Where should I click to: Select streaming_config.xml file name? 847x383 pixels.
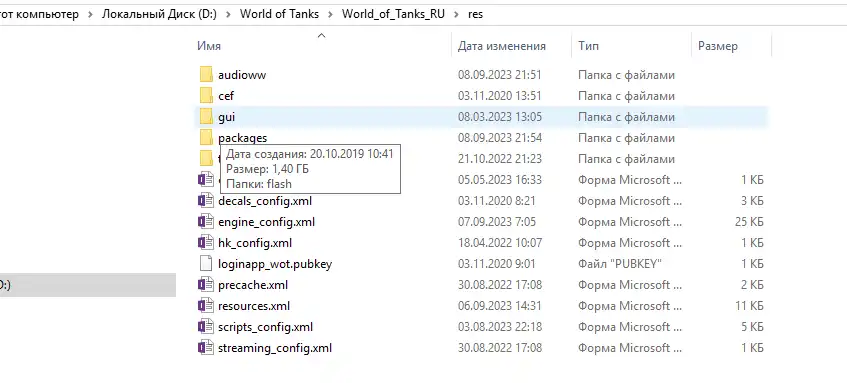click(275, 348)
